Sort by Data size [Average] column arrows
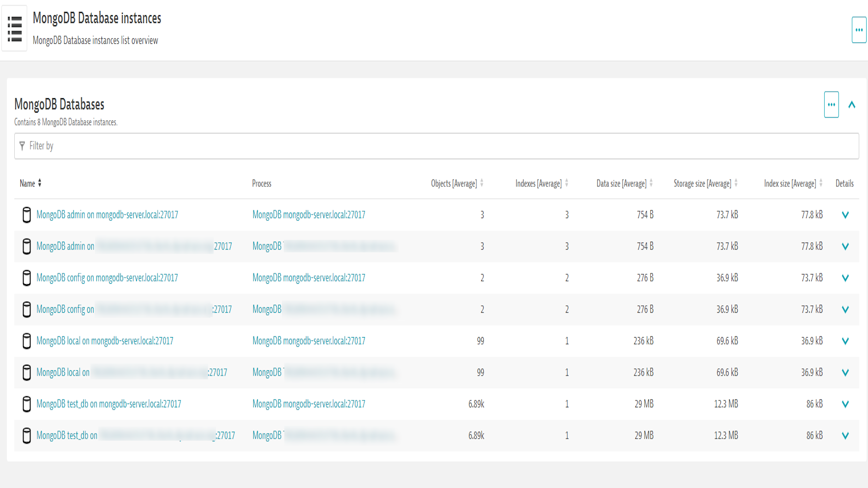This screenshot has width=868, height=488. point(651,183)
